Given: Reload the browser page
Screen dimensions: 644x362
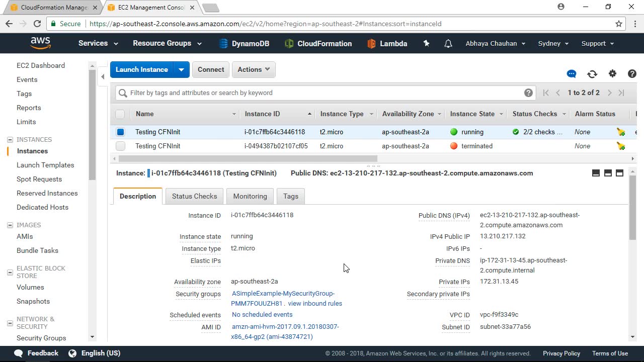Looking at the screenshot, I should (x=37, y=24).
